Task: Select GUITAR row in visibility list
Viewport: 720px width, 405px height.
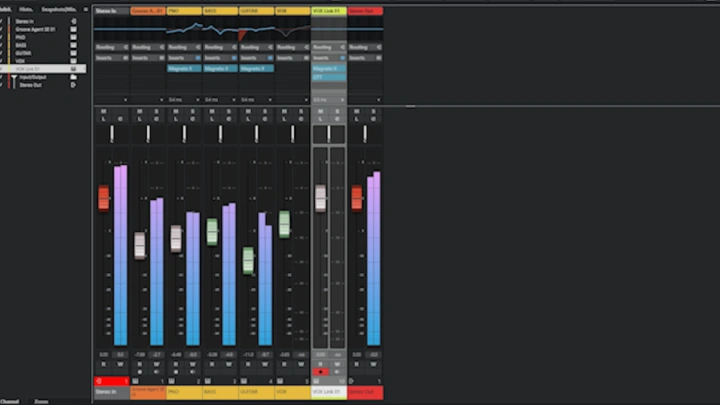Action: click(x=43, y=53)
